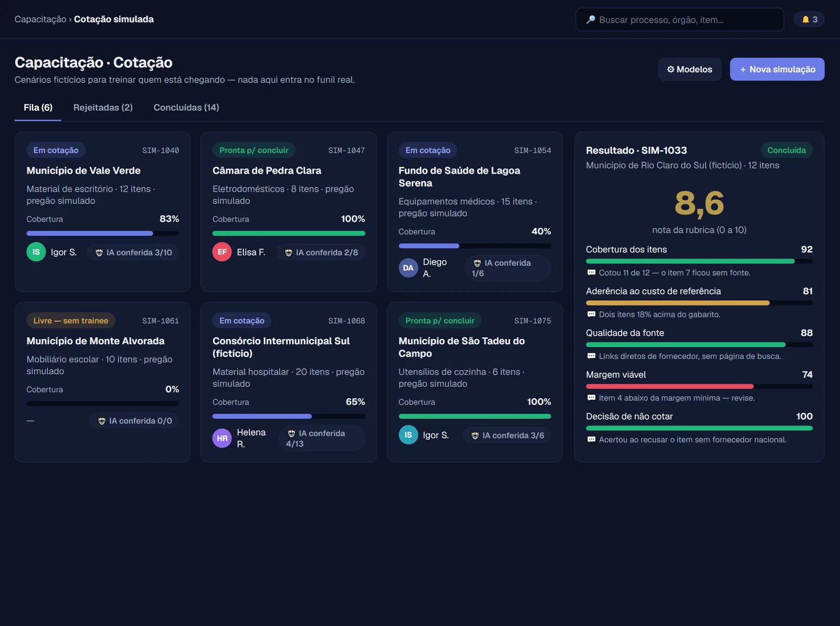
Task: Click the comment icon beside 'Cotou 11 de 12'
Action: pyautogui.click(x=591, y=273)
